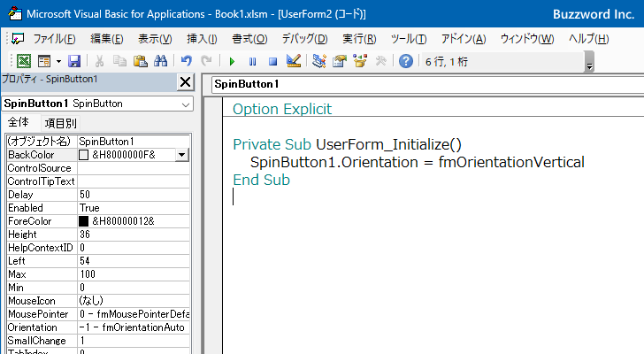Reset execution stop icon
The width and height of the screenshot is (644, 354).
272,62
